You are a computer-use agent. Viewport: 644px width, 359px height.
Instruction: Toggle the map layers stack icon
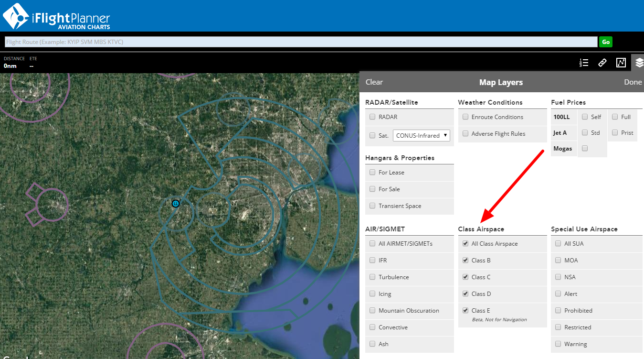(x=639, y=63)
